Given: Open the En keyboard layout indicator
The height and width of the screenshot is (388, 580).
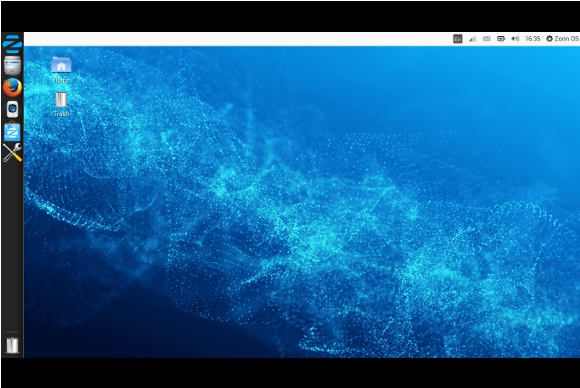Looking at the screenshot, I should [458, 38].
